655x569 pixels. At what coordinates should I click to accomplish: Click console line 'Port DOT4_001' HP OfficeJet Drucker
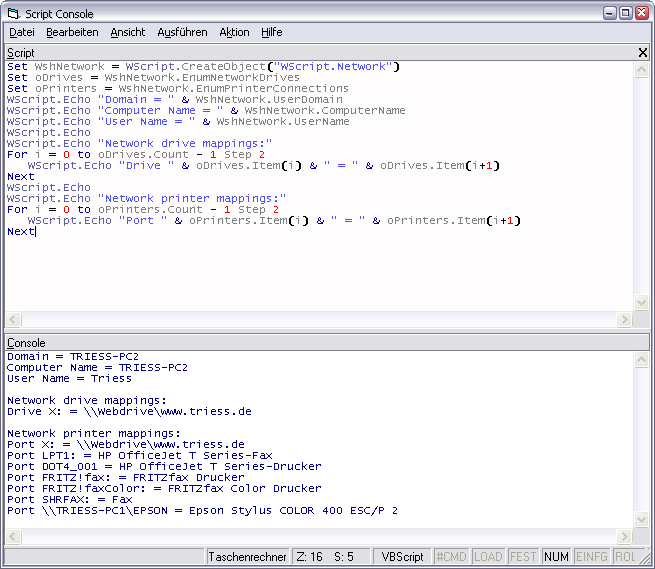[x=164, y=467]
